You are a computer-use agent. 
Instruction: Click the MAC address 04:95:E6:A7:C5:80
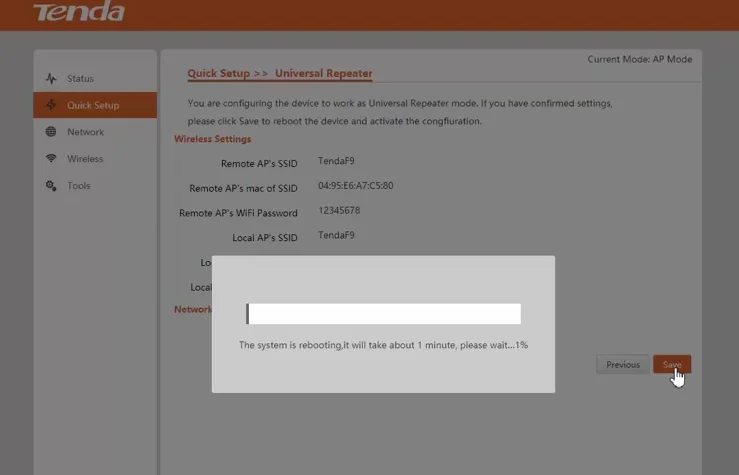coord(355,186)
